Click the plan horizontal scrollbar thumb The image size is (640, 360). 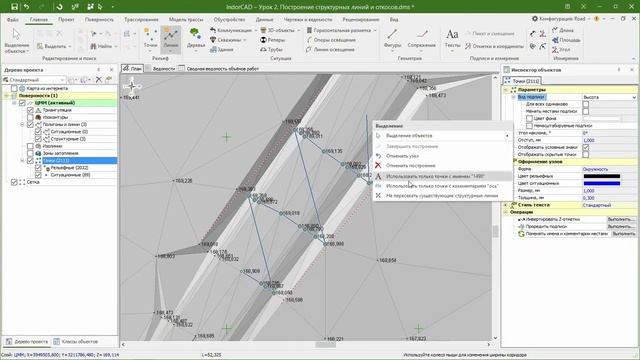pos(325,345)
